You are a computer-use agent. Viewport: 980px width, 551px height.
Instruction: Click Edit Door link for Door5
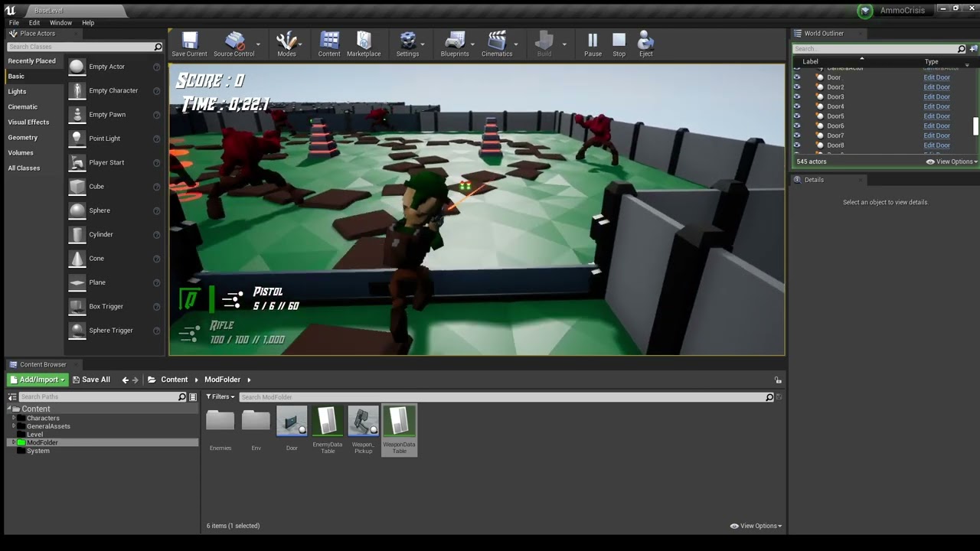[936, 116]
